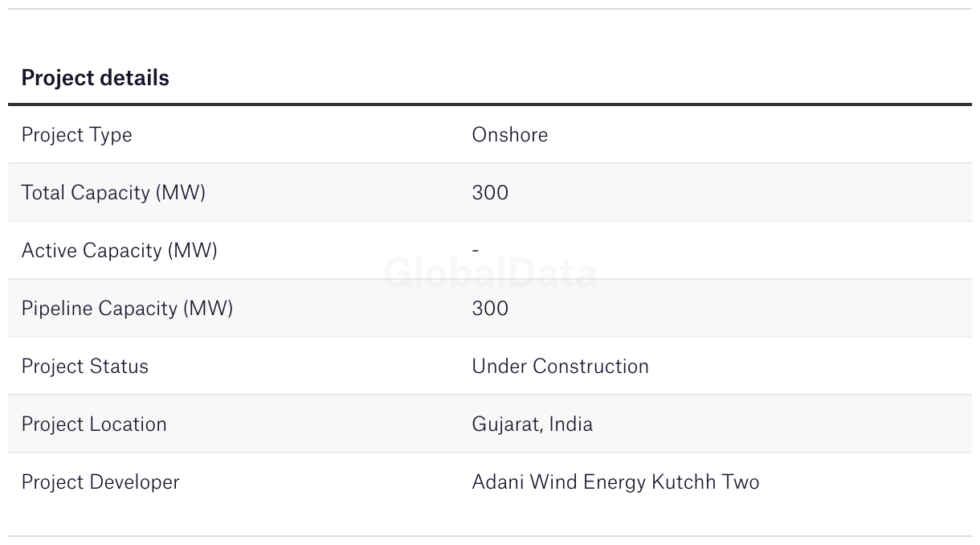Click the Pipeline Capacity value 300
The width and height of the screenshot is (980, 545).
[490, 308]
